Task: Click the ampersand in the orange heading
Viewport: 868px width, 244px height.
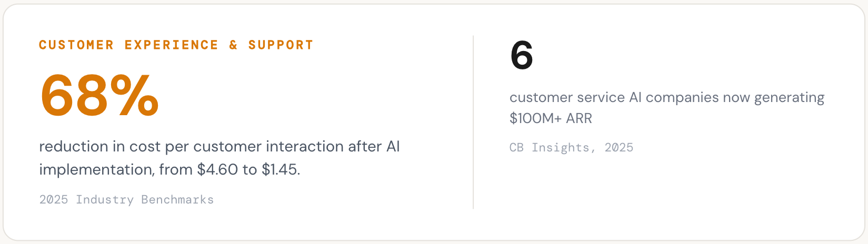Action: click(x=233, y=45)
